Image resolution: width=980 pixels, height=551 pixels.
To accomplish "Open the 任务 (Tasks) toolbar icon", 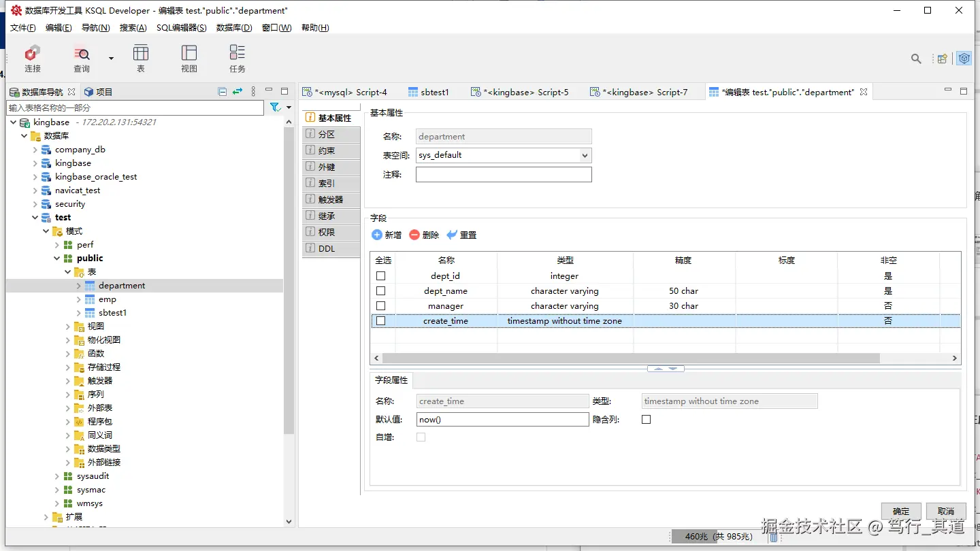I will click(237, 53).
